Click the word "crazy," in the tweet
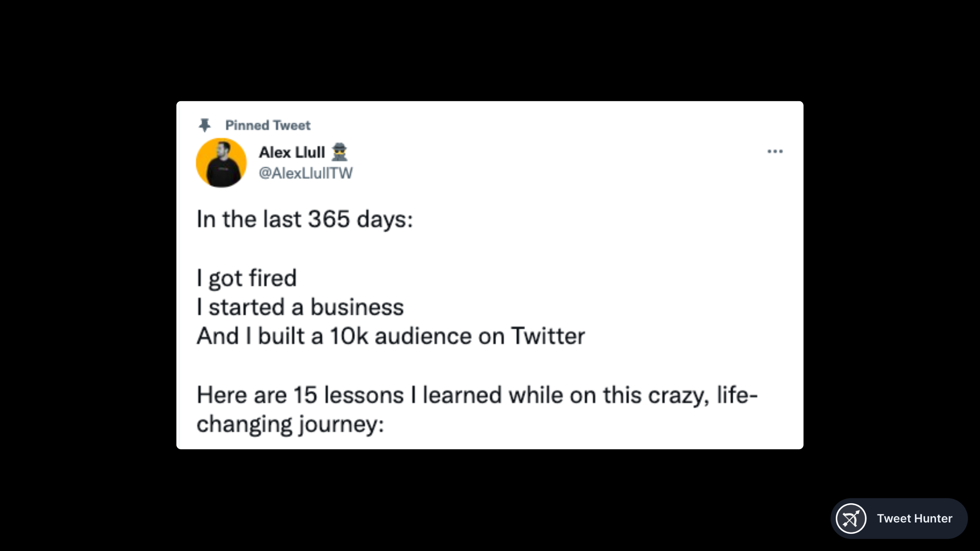 679,395
